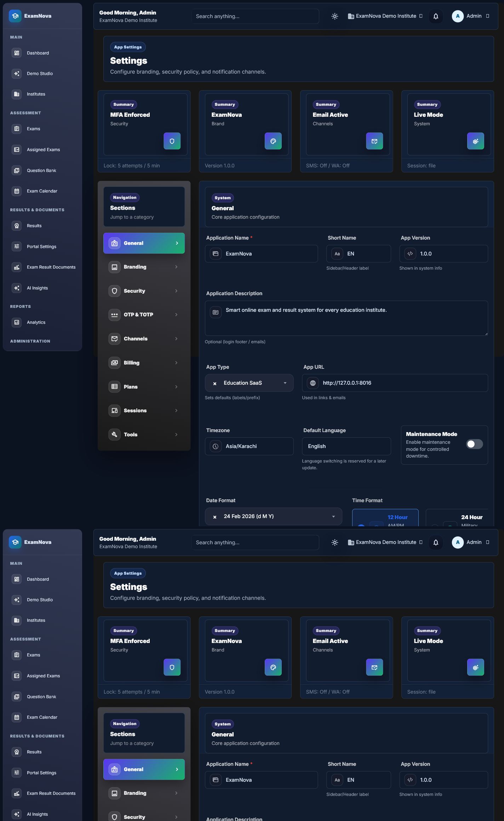Click the ExamNova logo in the upper sidebar
The width and height of the screenshot is (504, 821).
click(15, 16)
